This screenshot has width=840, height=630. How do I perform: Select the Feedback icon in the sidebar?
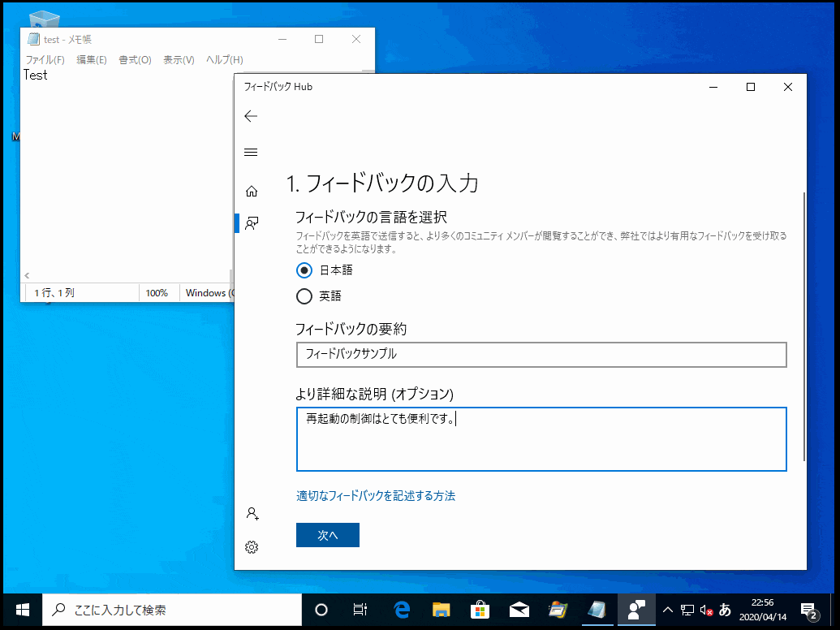pyautogui.click(x=252, y=223)
